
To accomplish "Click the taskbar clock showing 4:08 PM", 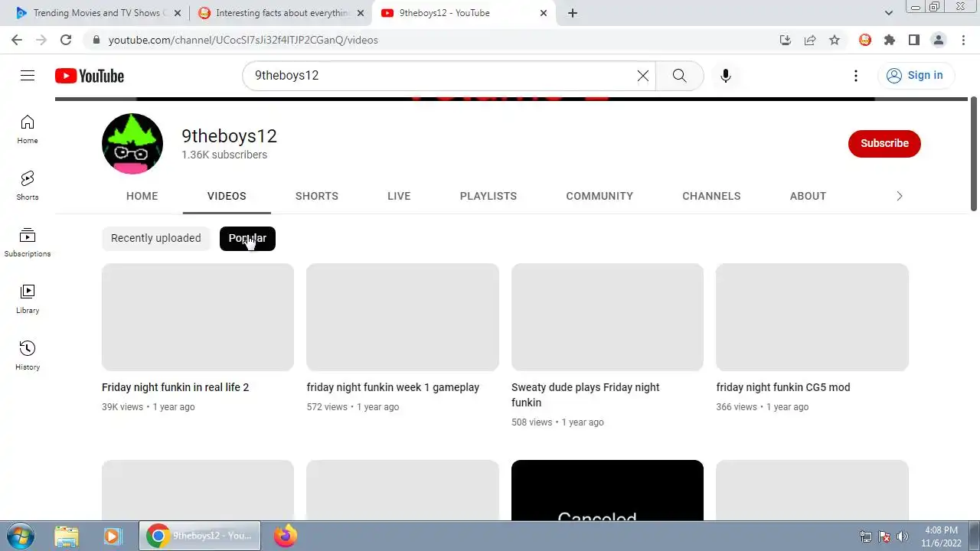I will click(x=942, y=536).
